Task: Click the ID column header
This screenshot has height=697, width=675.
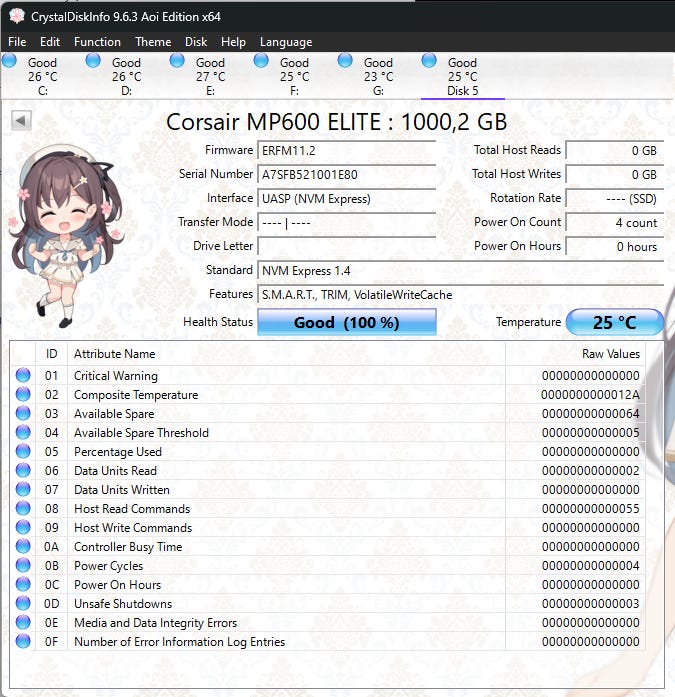Action: [52, 354]
